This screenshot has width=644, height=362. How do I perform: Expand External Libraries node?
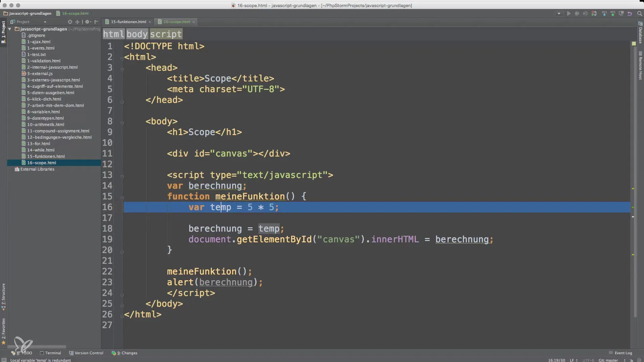pos(37,169)
